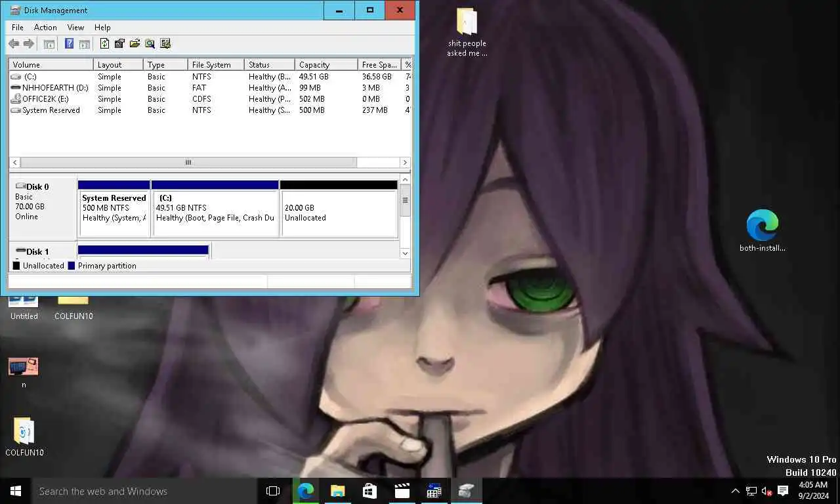This screenshot has height=504, width=840.
Task: Click the open-folder toolbar icon
Action: [135, 44]
